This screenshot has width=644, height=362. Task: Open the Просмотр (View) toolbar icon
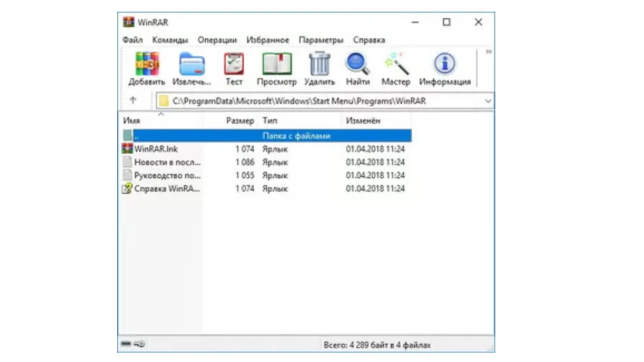276,64
